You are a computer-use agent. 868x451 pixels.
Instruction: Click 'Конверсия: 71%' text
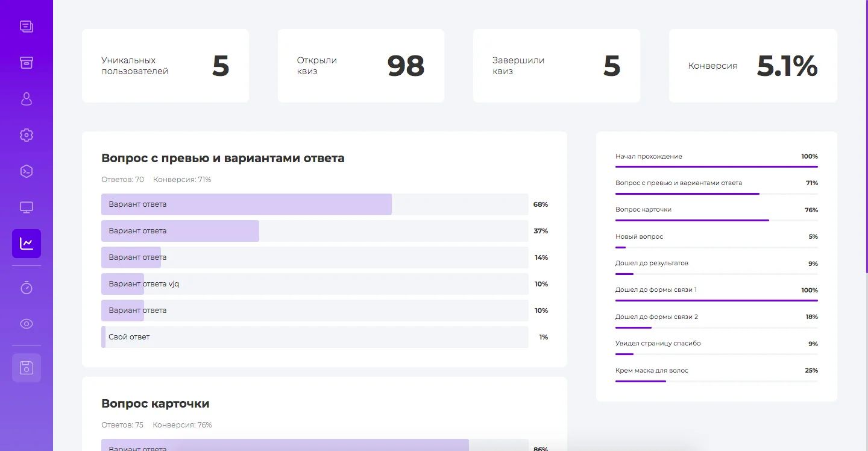[x=182, y=180]
